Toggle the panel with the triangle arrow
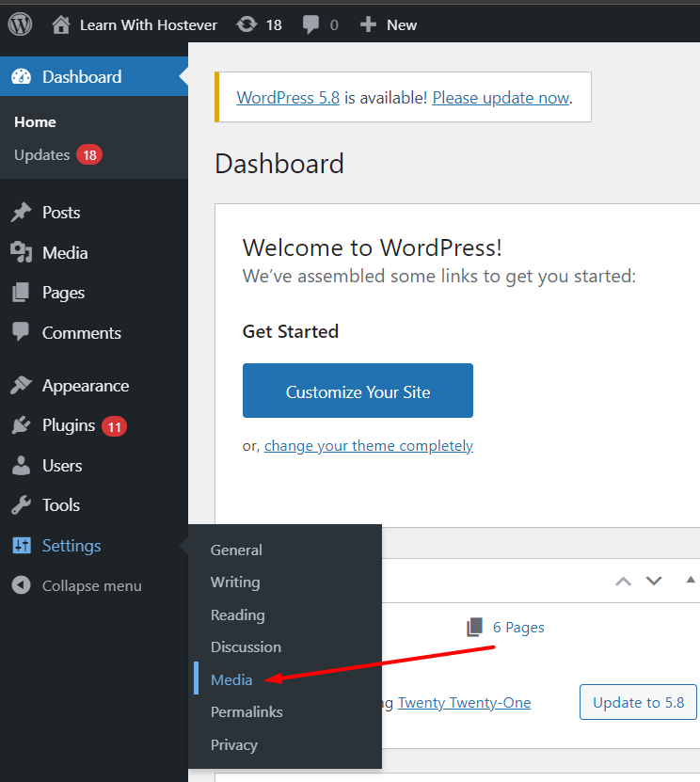The height and width of the screenshot is (782, 700). coord(691,580)
